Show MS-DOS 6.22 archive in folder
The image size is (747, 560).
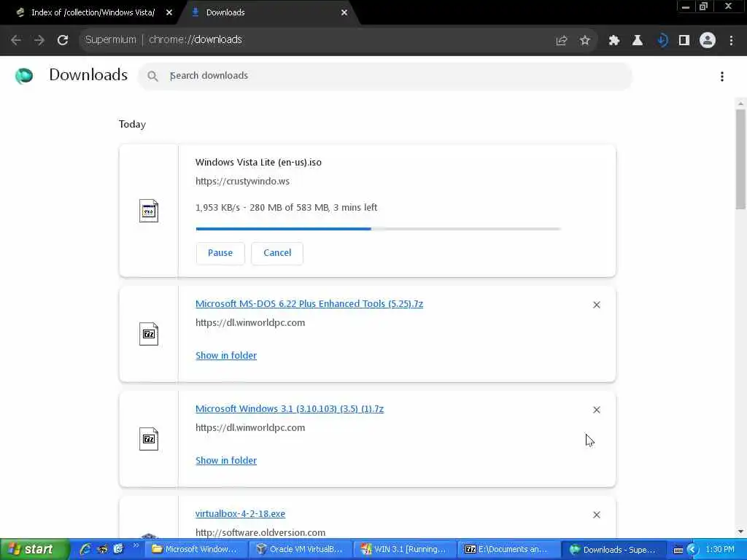click(226, 356)
